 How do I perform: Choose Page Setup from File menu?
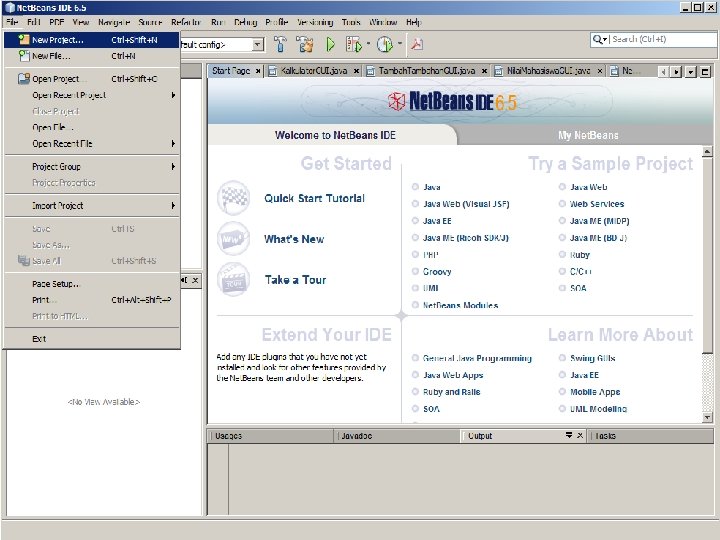(x=91, y=284)
